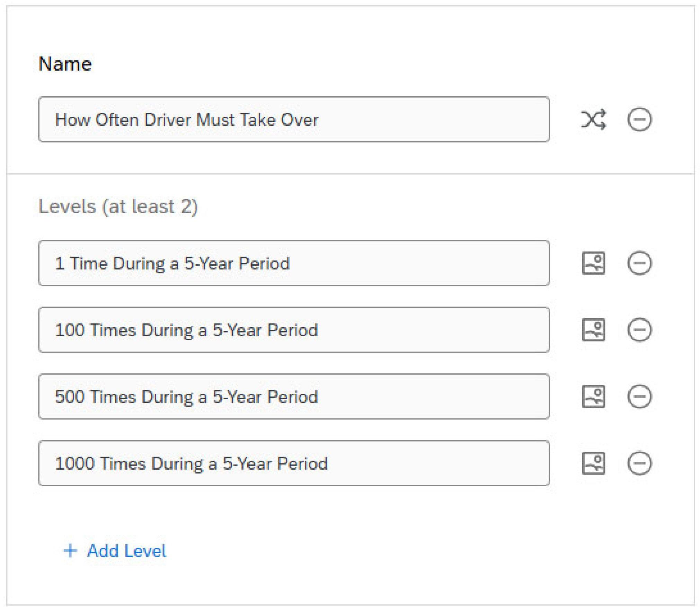The height and width of the screenshot is (611, 700).
Task: Remove the 500 Times During a 5-Year Period level
Action: click(x=639, y=396)
